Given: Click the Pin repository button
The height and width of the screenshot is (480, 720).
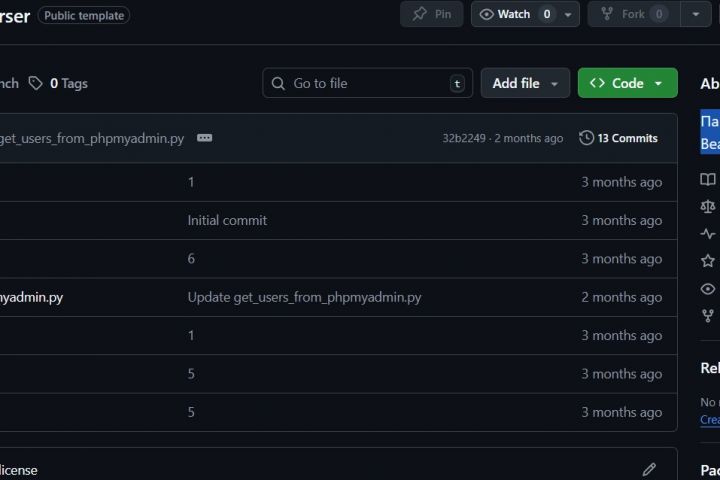Looking at the screenshot, I should pyautogui.click(x=431, y=14).
